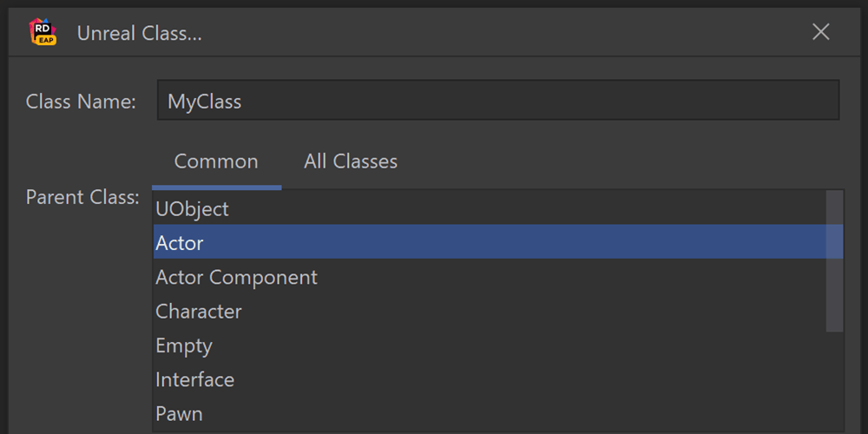
Task: Select the highlighted Actor entry
Action: (180, 243)
